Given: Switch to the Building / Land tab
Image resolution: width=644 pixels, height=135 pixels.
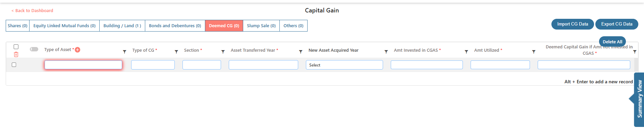Looking at the screenshot, I should pyautogui.click(x=122, y=26).
